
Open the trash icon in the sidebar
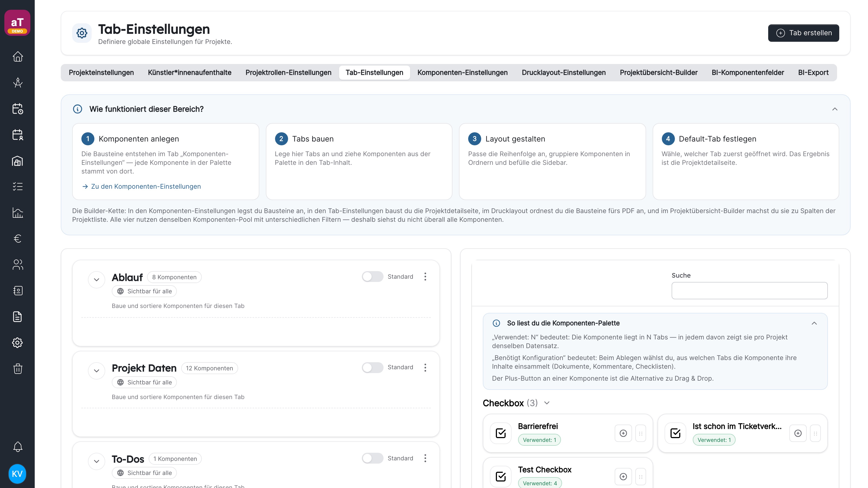click(18, 368)
